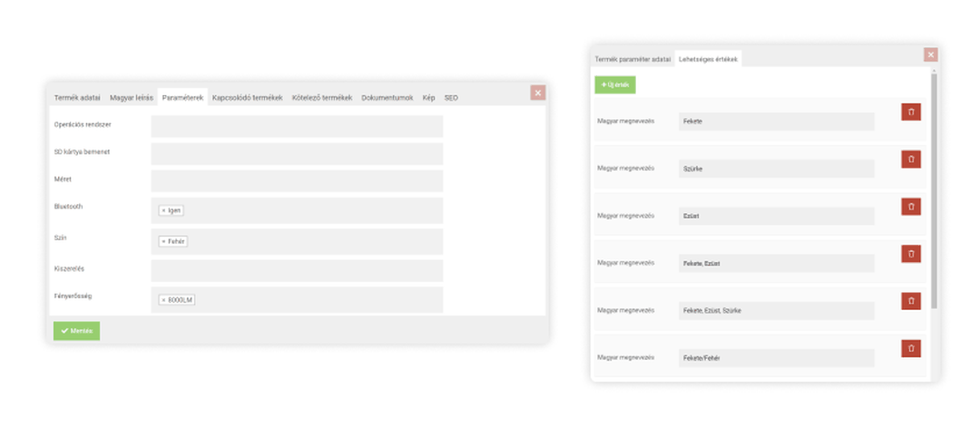
Task: Open the Fényerősség selection field
Action: point(297,300)
